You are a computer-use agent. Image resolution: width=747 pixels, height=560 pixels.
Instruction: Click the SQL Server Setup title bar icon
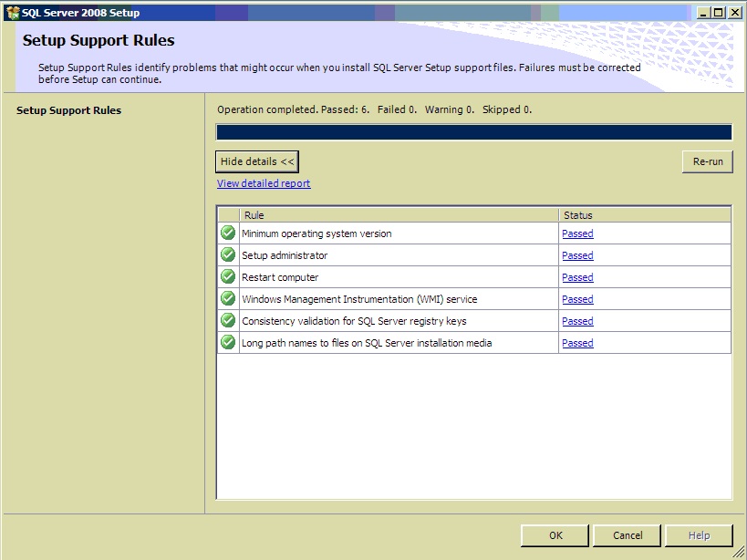[x=13, y=13]
